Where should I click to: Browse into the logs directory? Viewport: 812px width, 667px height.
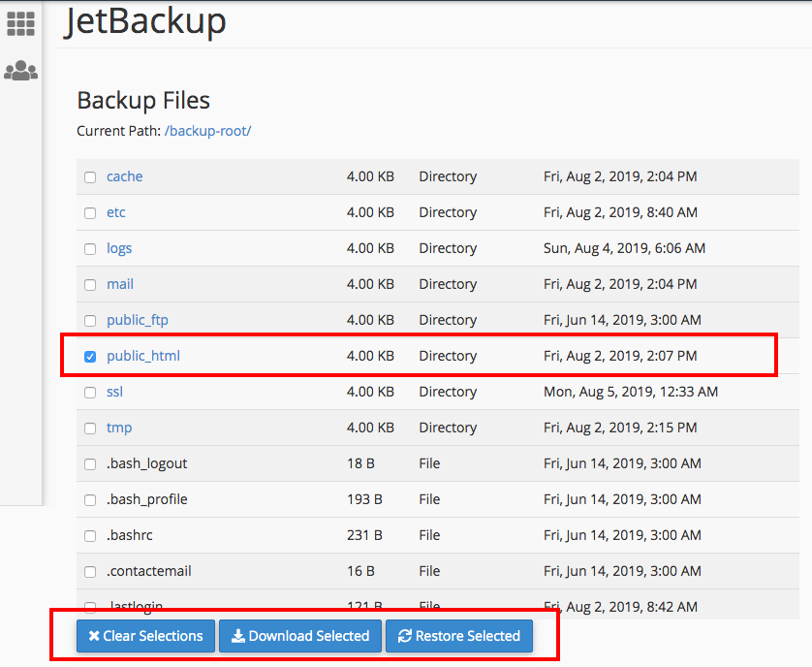(119, 248)
